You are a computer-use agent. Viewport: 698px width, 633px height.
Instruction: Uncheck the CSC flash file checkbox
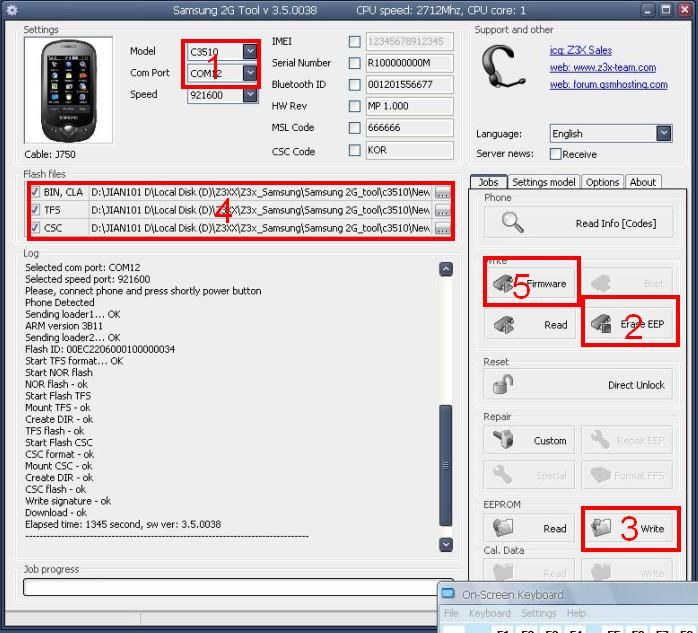point(35,227)
